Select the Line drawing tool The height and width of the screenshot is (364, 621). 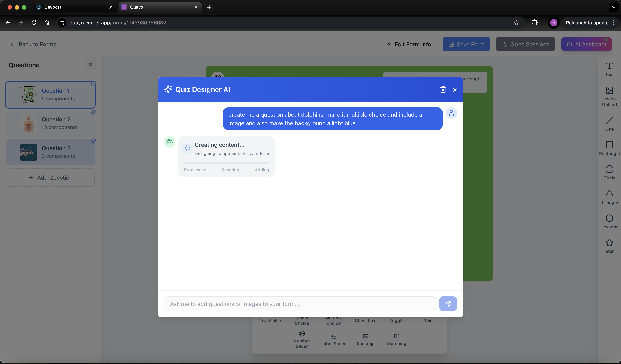click(609, 123)
